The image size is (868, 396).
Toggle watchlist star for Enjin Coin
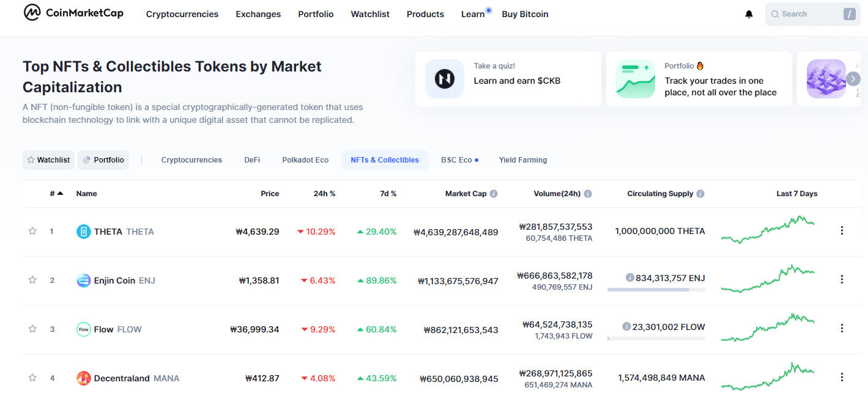(x=32, y=280)
